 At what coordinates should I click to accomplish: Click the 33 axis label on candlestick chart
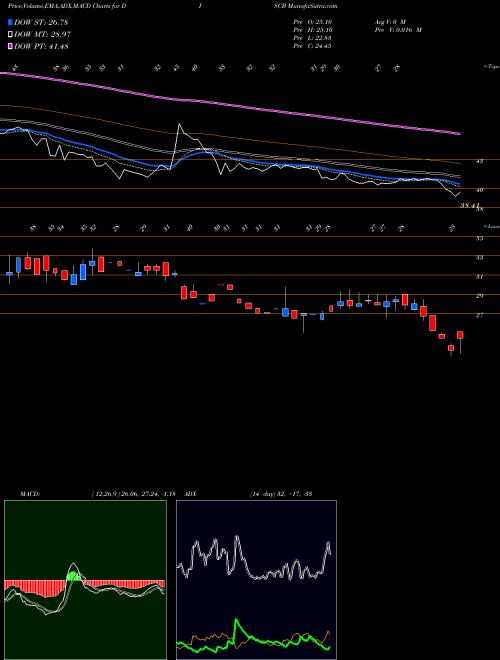pos(479,257)
